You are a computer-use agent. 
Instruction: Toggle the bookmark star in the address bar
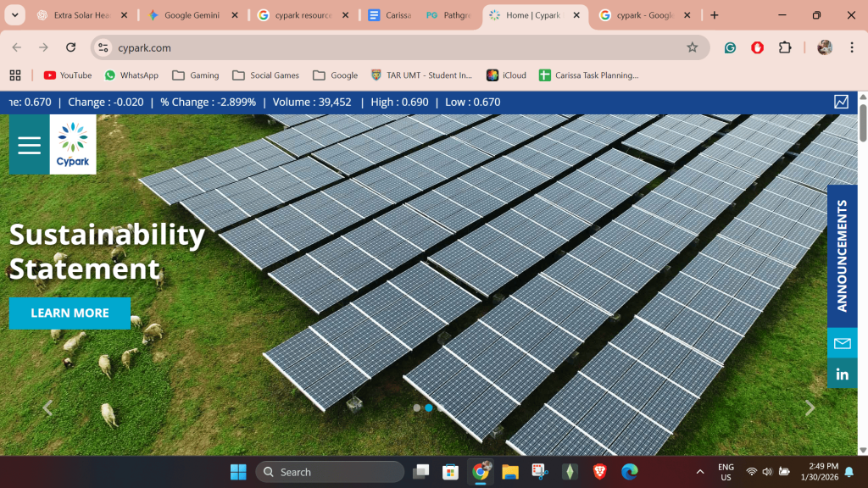(694, 48)
